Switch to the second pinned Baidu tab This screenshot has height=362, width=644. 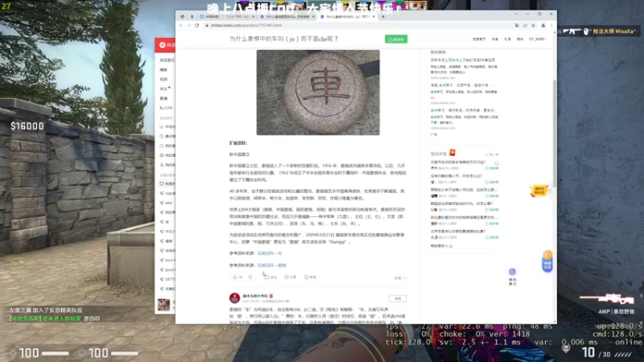(192, 17)
